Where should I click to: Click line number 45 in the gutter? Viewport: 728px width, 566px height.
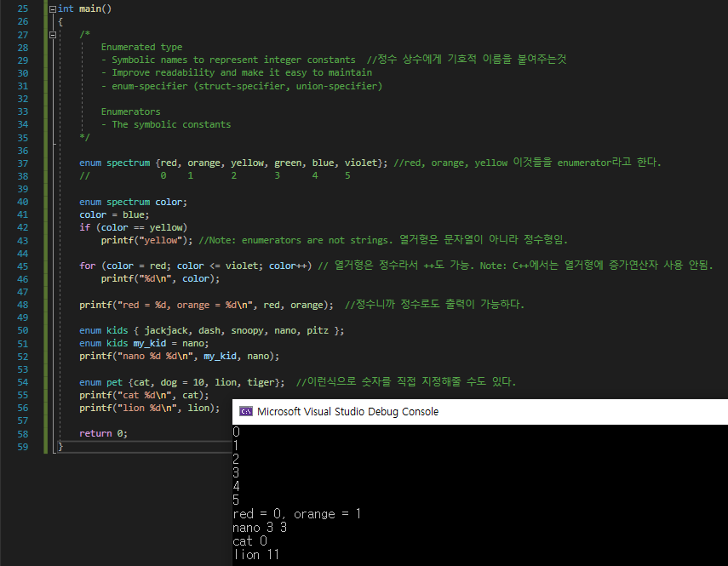[23, 266]
